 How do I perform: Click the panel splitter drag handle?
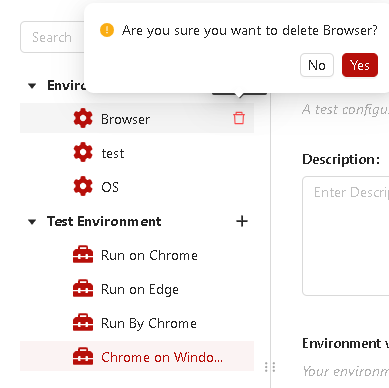click(x=270, y=367)
